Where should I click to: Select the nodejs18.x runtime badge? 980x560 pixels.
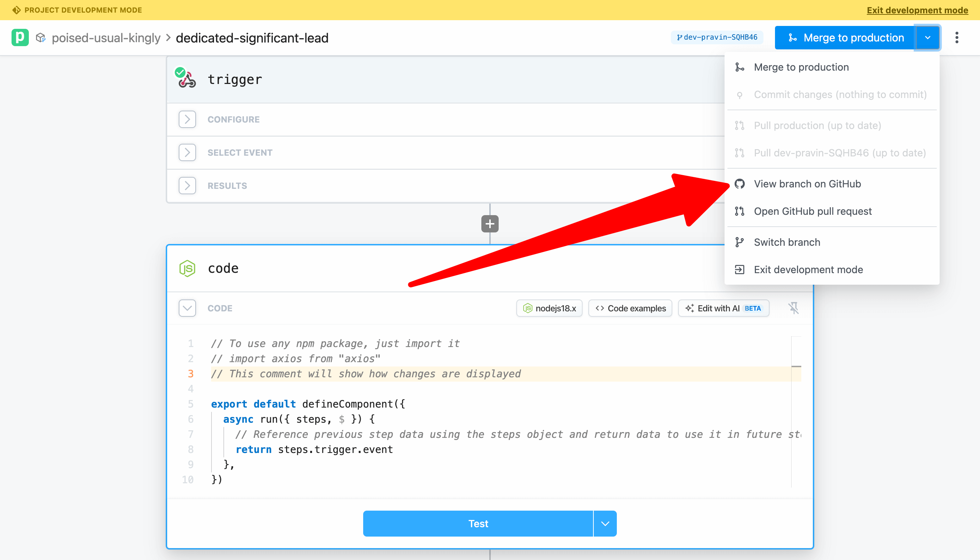click(549, 308)
